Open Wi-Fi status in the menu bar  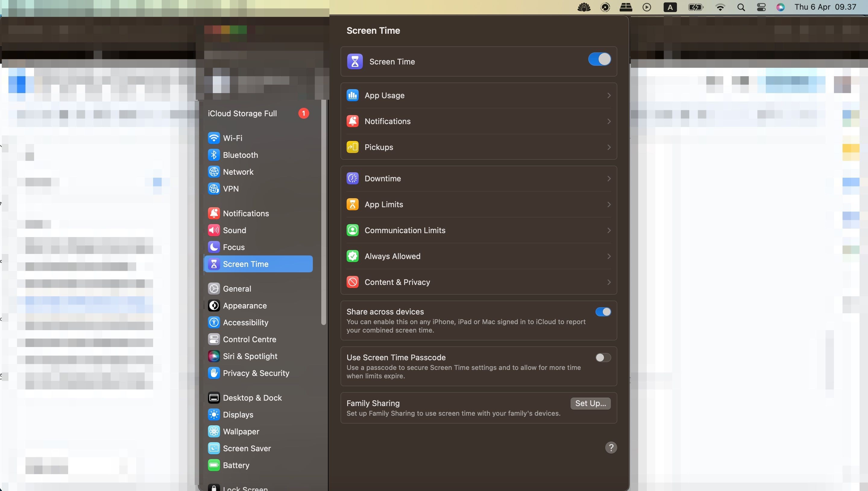point(720,7)
